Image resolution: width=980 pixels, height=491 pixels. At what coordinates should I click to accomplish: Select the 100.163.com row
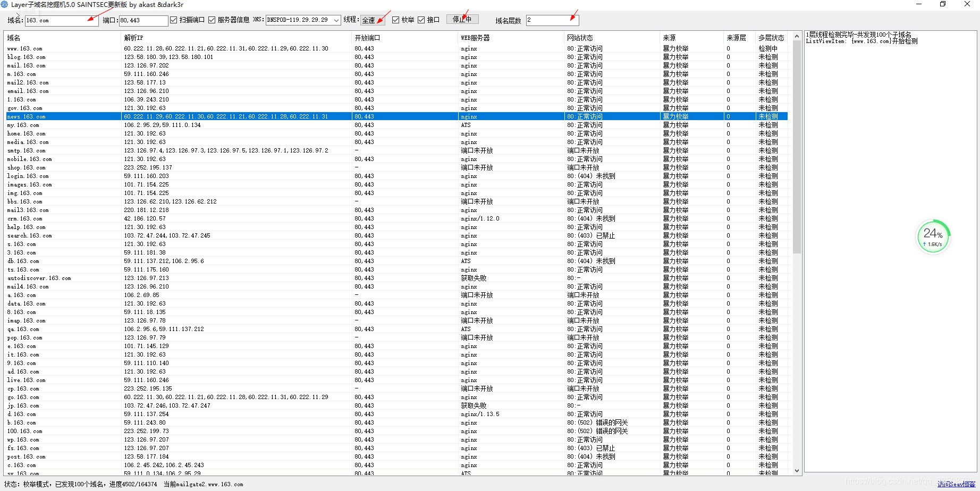click(396, 431)
